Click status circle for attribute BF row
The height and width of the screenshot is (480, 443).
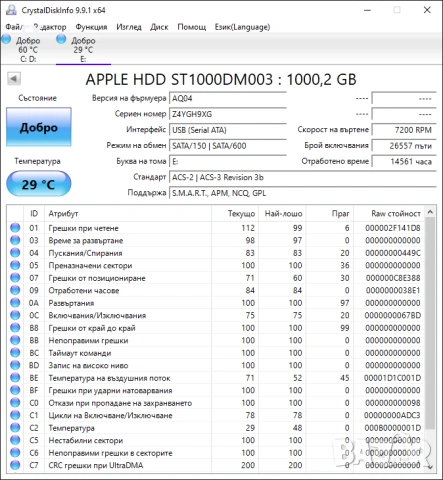[x=15, y=390]
